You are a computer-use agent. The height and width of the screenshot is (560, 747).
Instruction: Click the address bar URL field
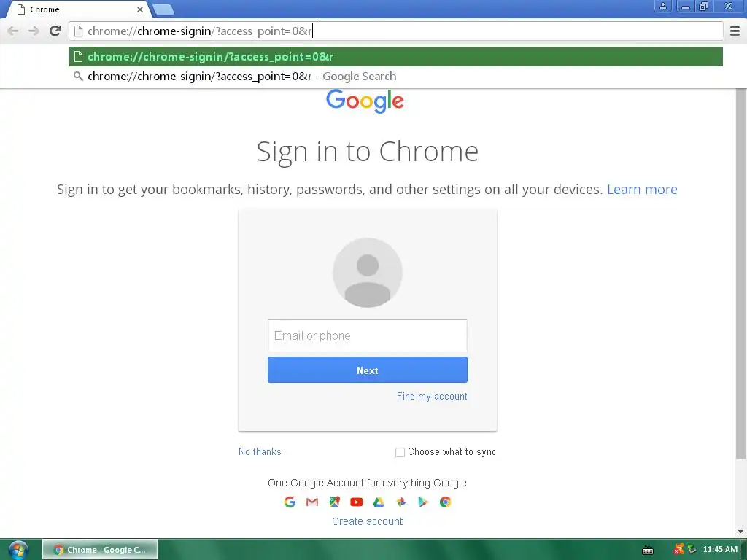(396, 31)
